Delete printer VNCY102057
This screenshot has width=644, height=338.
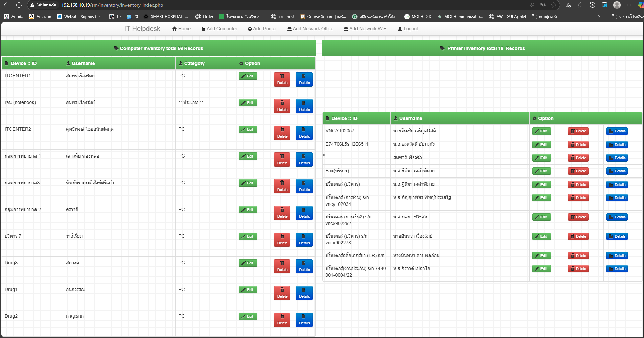578,131
